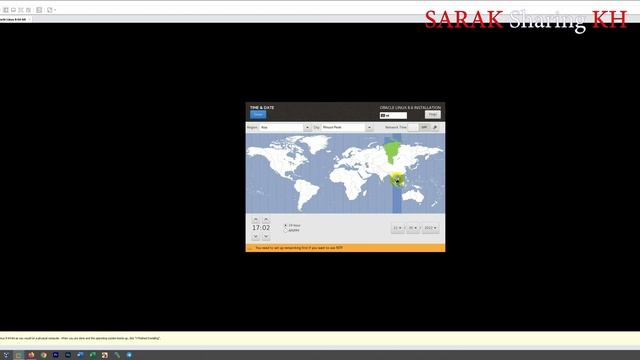Screen dimensions: 640x360
Task: Close the Oracle Linux VM tab
Action: 29,19
